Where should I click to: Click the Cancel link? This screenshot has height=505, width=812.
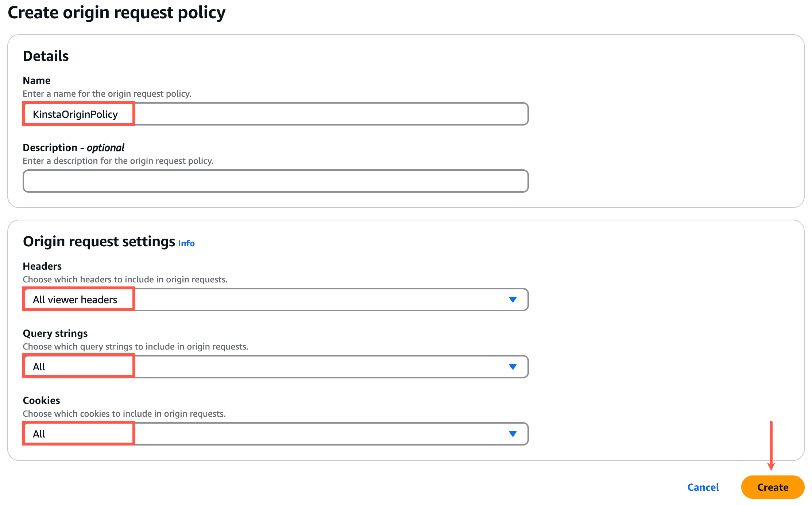pyautogui.click(x=703, y=487)
